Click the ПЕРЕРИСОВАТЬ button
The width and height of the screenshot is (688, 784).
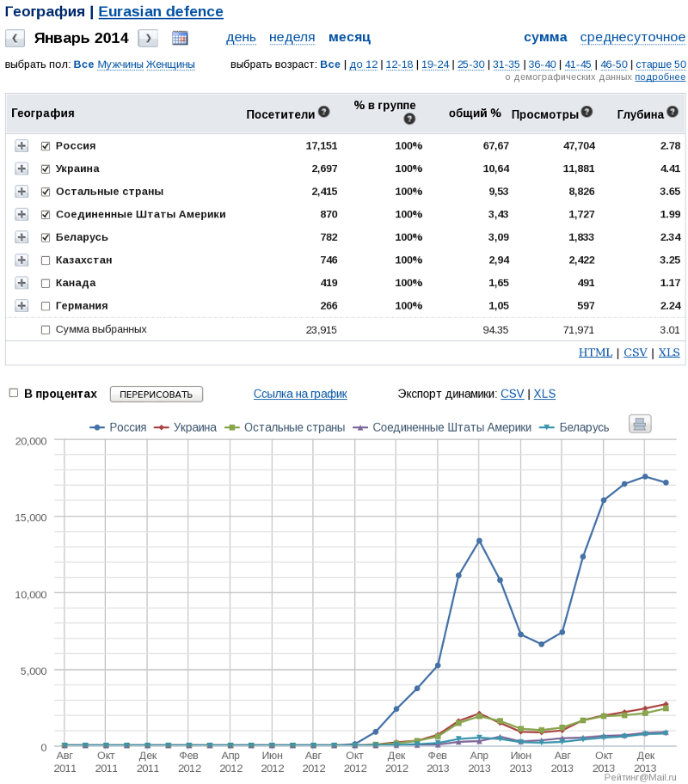click(x=157, y=394)
